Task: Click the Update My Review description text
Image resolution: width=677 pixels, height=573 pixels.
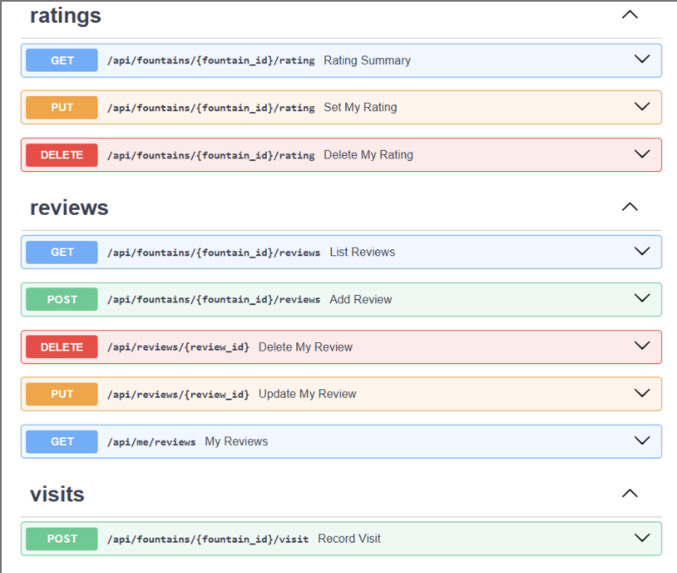Action: pos(307,394)
